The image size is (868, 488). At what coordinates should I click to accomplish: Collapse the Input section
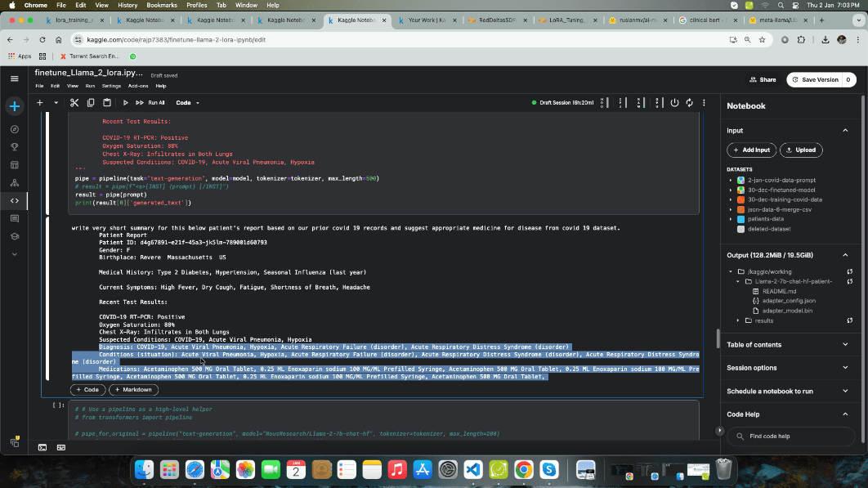[x=845, y=130]
